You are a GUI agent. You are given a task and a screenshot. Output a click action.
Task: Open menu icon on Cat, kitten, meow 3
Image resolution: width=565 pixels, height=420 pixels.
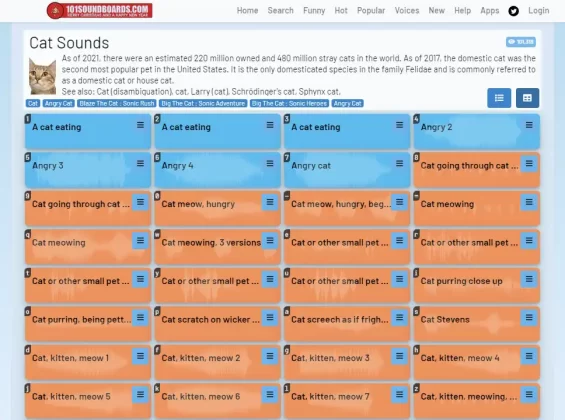(400, 356)
